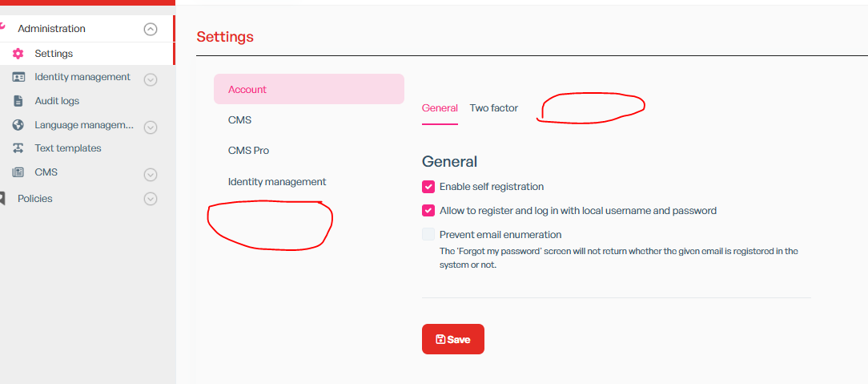Select the General tab
The image size is (868, 384).
click(440, 108)
